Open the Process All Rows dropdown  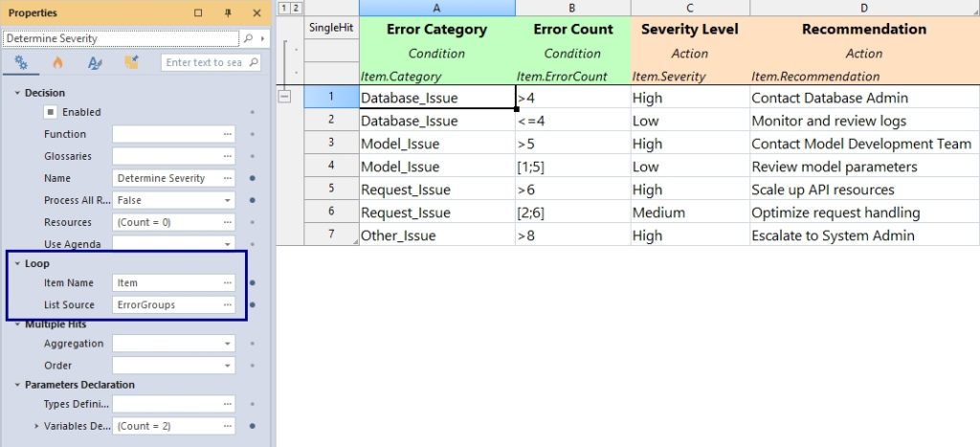click(x=228, y=201)
